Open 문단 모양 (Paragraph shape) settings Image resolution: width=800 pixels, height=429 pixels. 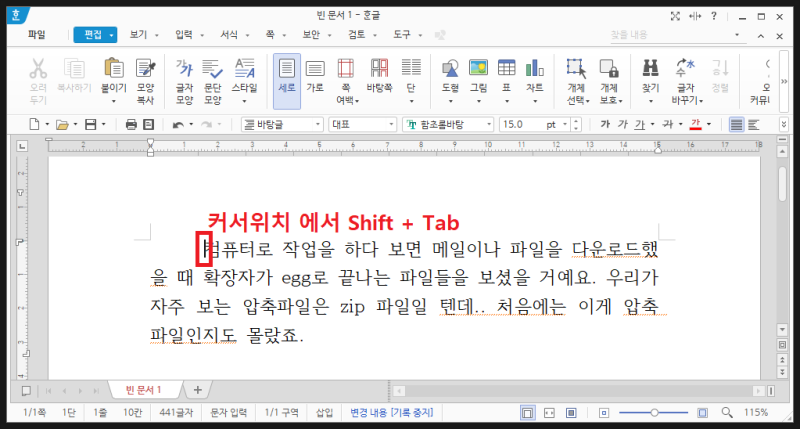(212, 82)
